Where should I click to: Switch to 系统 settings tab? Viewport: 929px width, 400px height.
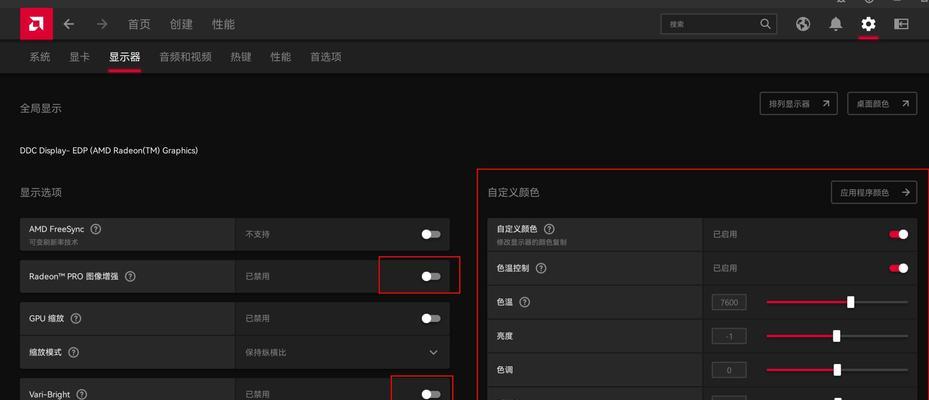(x=40, y=57)
